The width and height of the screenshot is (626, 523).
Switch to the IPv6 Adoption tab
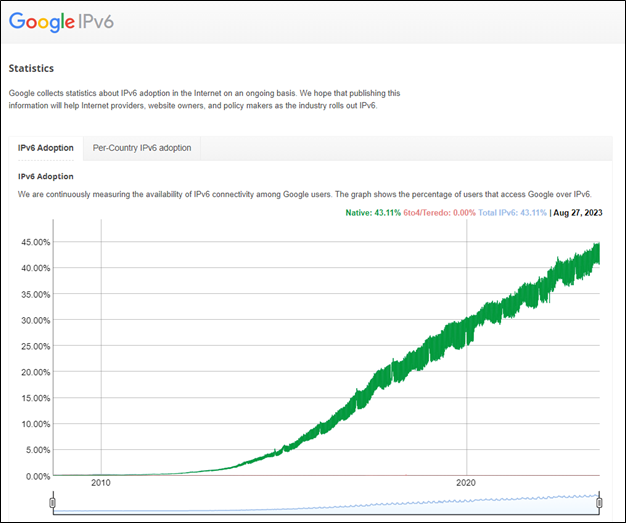(46, 148)
